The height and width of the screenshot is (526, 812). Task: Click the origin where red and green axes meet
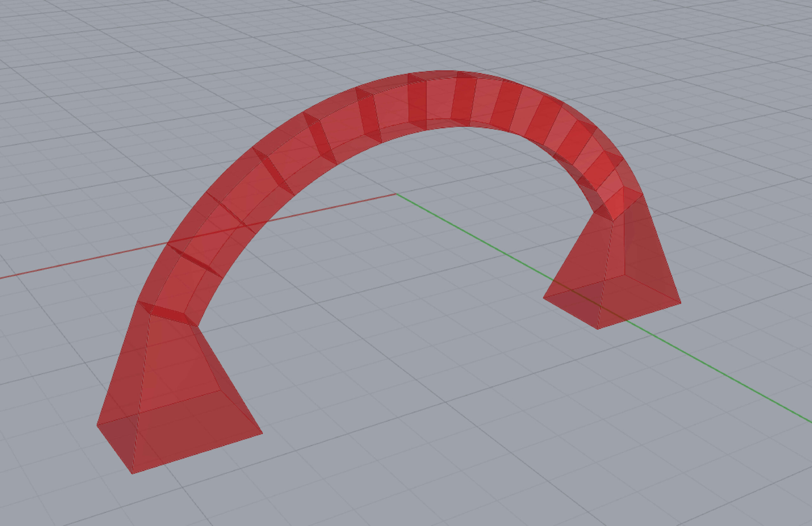tap(396, 194)
